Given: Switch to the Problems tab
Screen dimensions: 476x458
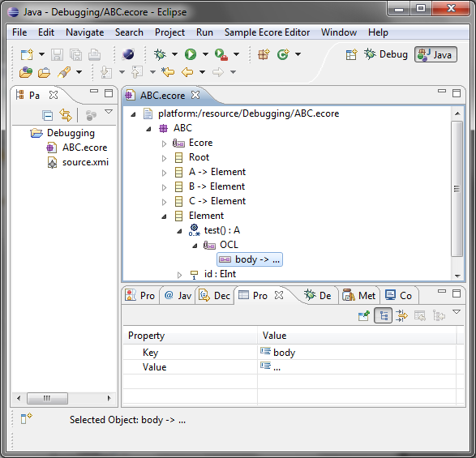Looking at the screenshot, I should pyautogui.click(x=140, y=295).
